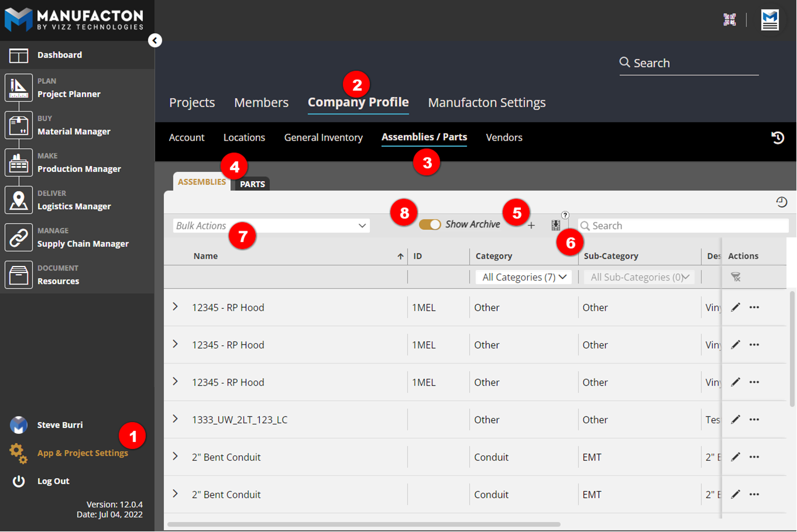This screenshot has height=532, width=797.
Task: Clear all filters icon in Actions column
Action: [x=735, y=277]
